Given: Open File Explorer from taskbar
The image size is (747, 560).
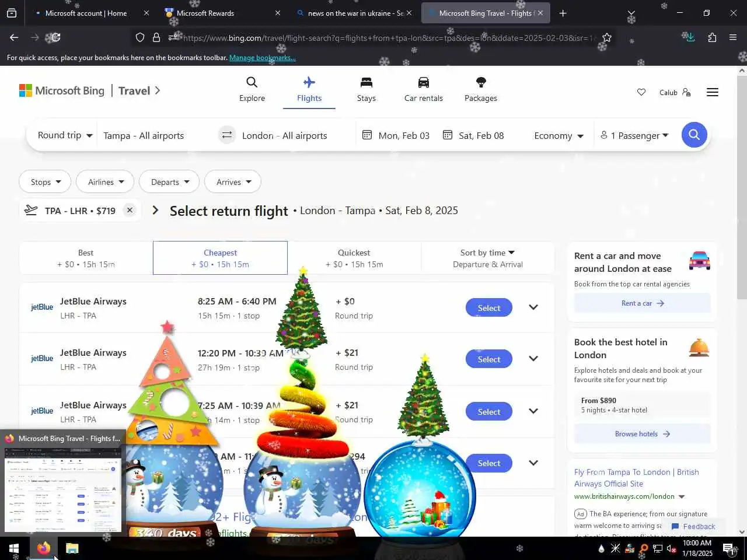Looking at the screenshot, I should (x=72, y=548).
